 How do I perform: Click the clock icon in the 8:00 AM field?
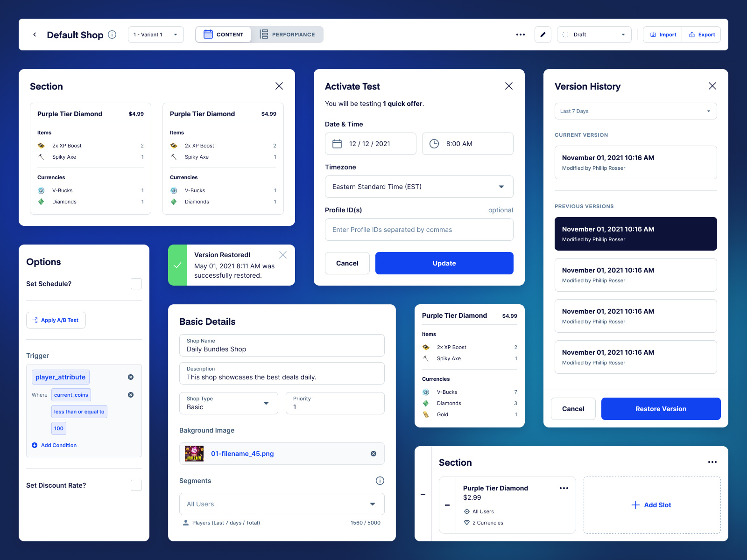tap(434, 143)
